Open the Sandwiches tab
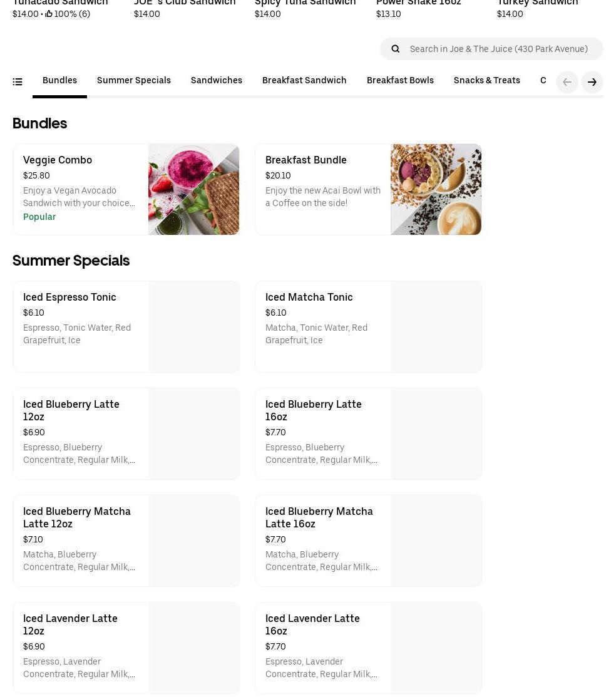This screenshot has width=616, height=699. point(216,81)
